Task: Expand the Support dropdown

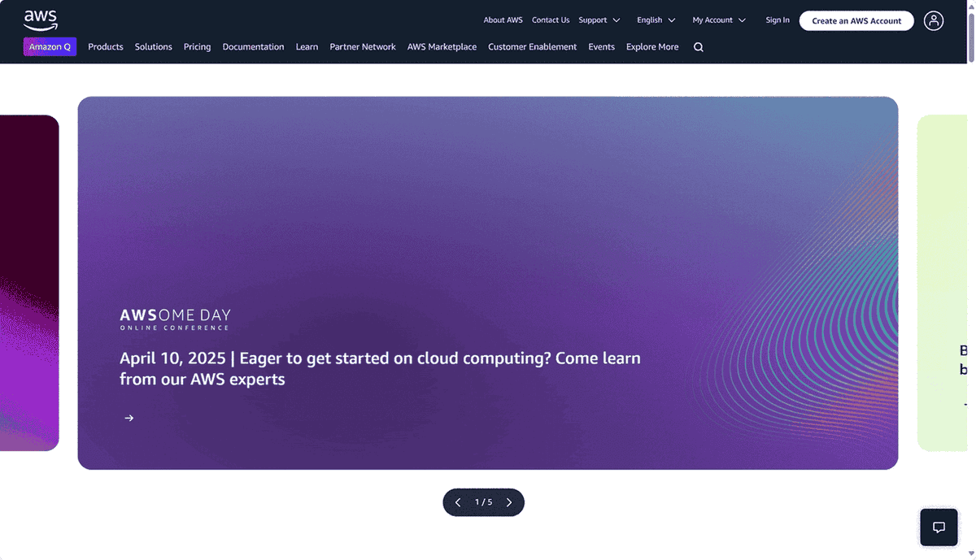Action: [599, 20]
